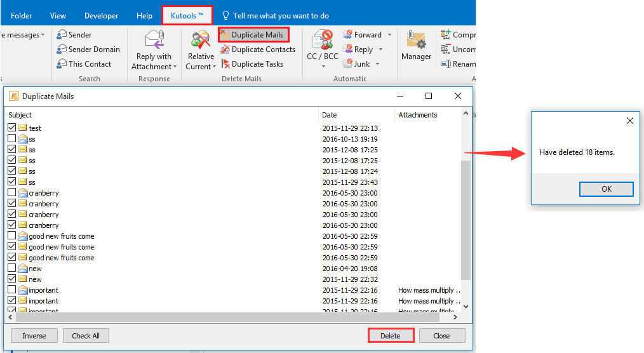Uncheck the test mail checkbox

[x=11, y=128]
